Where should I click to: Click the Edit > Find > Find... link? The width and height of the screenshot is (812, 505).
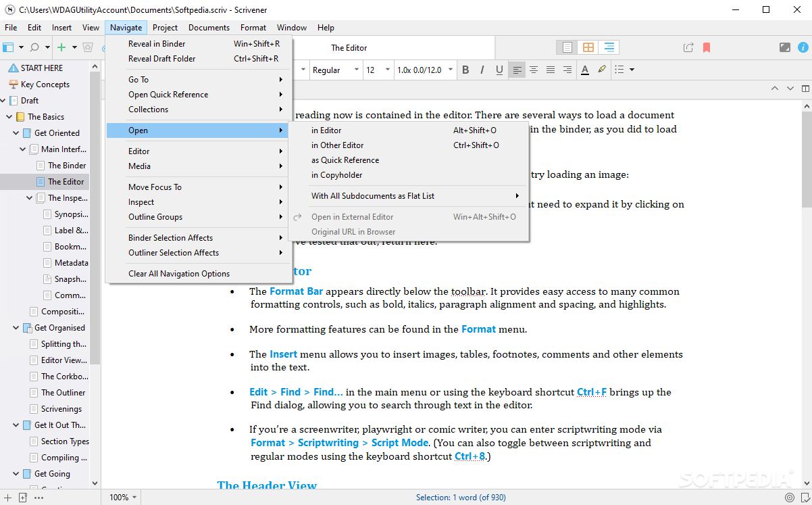pos(296,391)
